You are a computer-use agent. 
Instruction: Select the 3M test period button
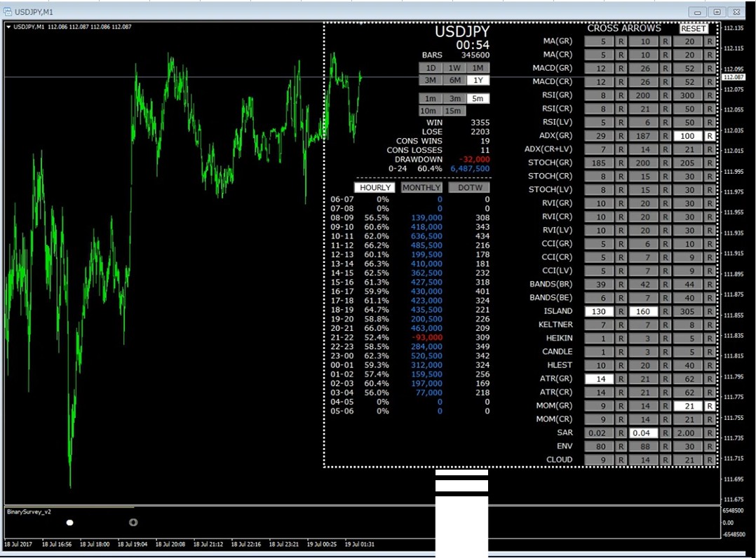pos(431,81)
